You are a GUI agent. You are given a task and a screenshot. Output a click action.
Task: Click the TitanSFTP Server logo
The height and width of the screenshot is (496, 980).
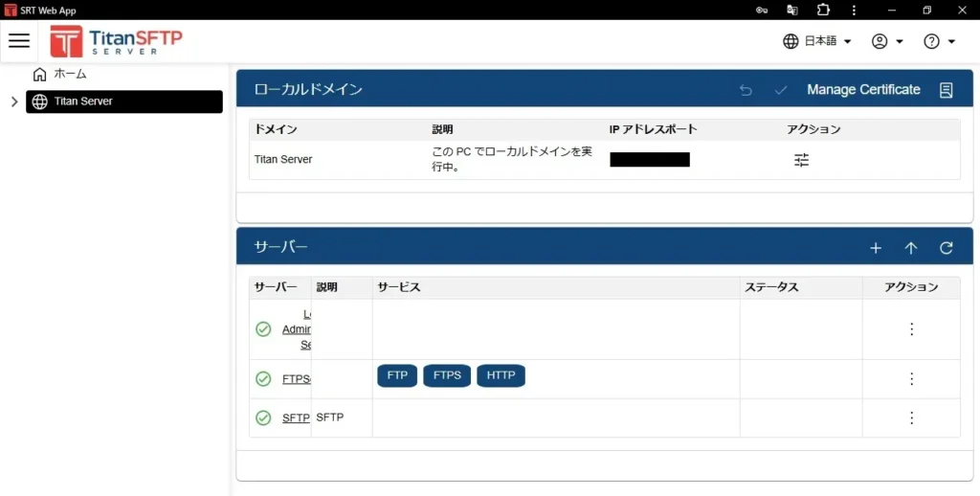pos(116,41)
